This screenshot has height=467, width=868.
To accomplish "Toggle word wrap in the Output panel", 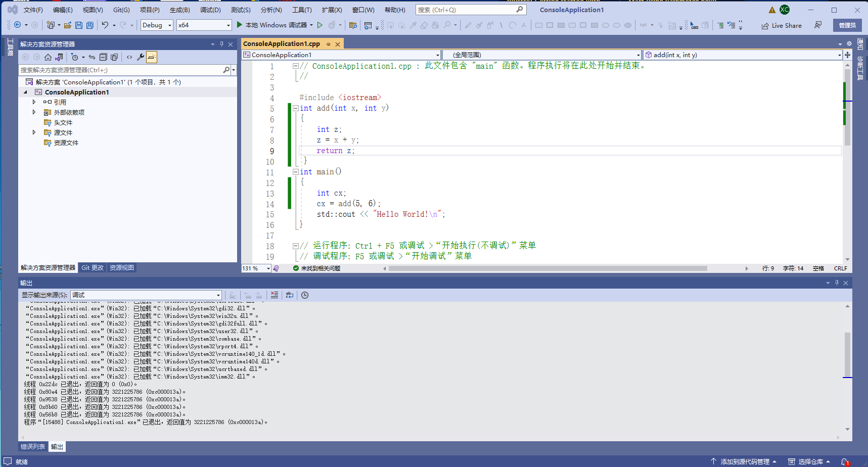I will tap(290, 295).
